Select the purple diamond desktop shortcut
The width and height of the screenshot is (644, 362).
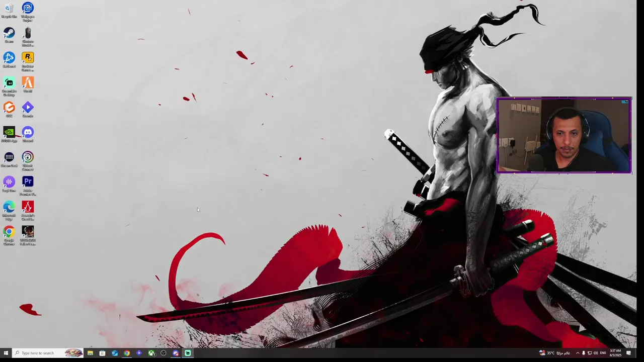pos(28,110)
